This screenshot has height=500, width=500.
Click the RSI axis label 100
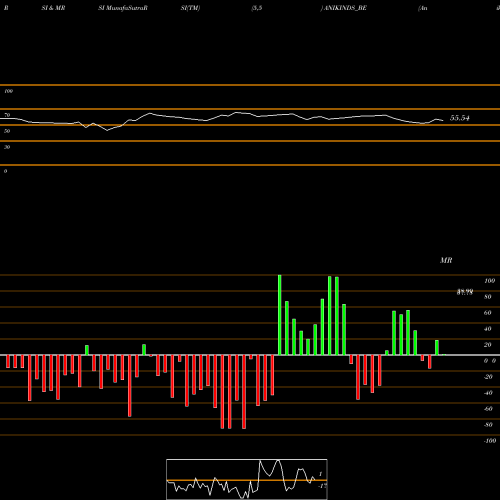pyautogui.click(x=8, y=91)
